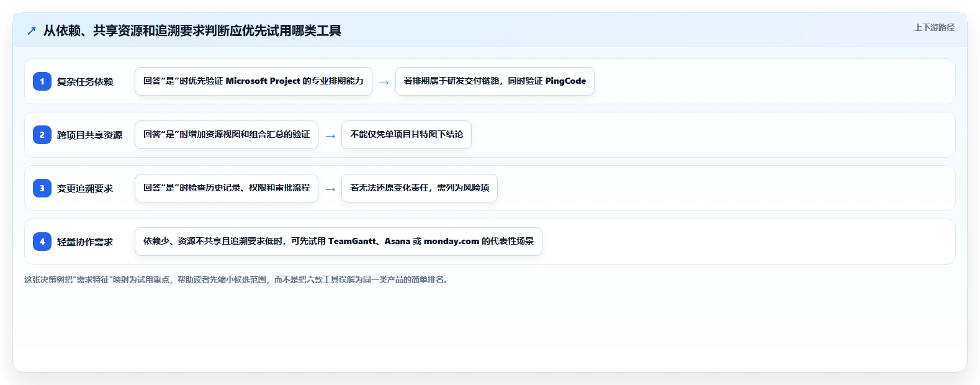Click the box 回答"是"时增加资源视图和组合汇总的验证
The width and height of the screenshot is (980, 385).
227,135
